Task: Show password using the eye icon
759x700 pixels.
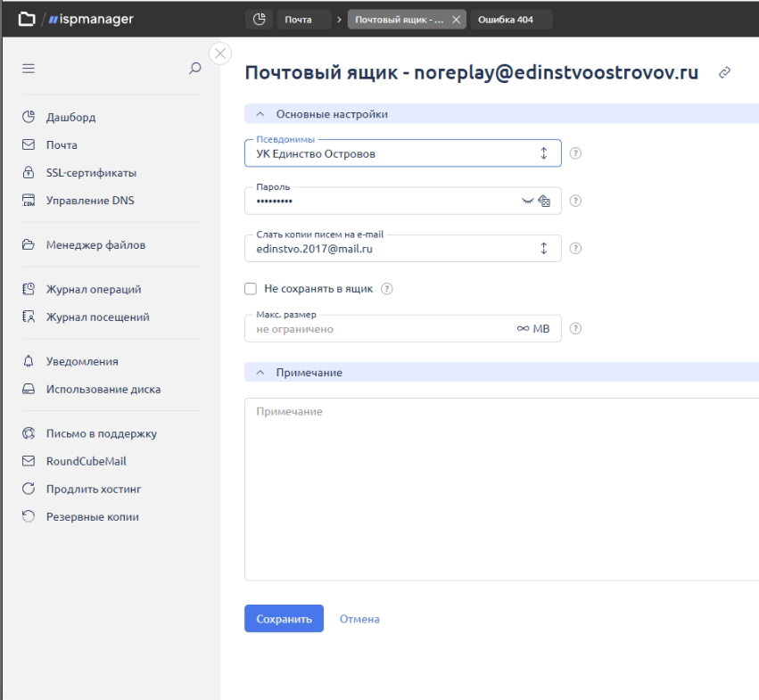Action: (x=528, y=201)
